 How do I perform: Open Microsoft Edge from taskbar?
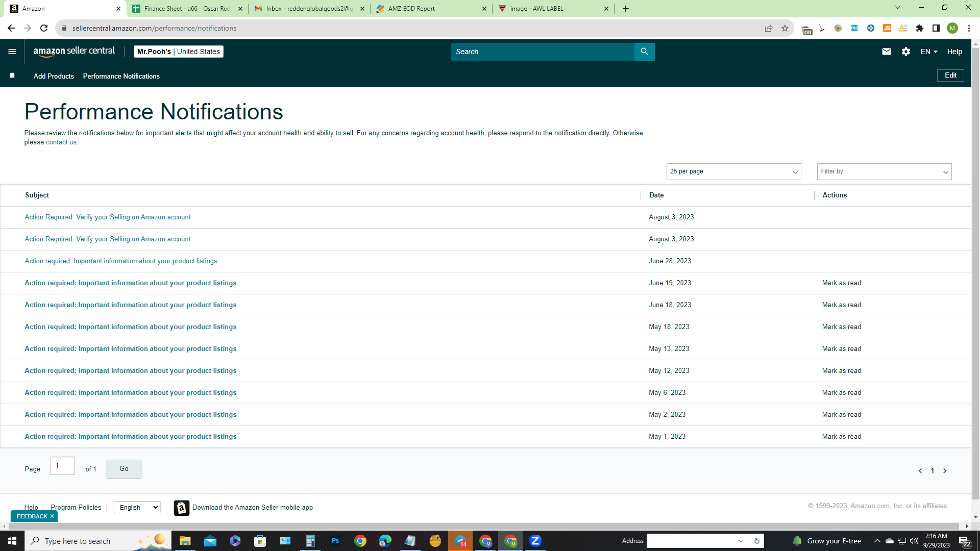click(385, 541)
